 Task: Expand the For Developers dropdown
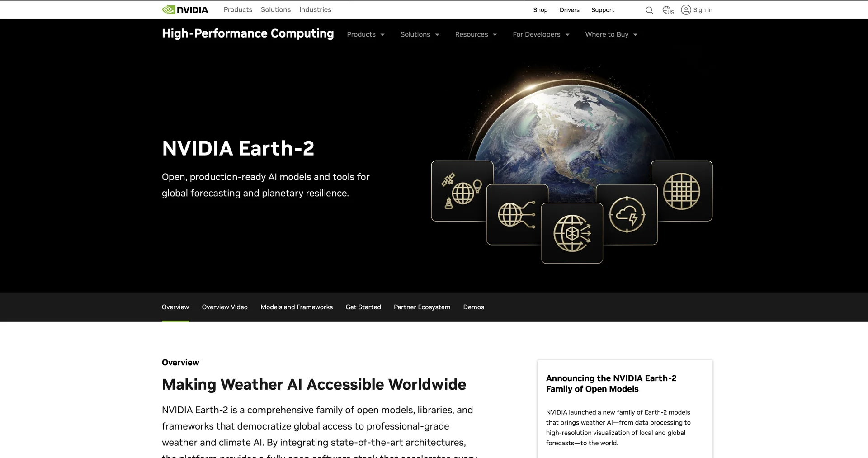tap(541, 34)
